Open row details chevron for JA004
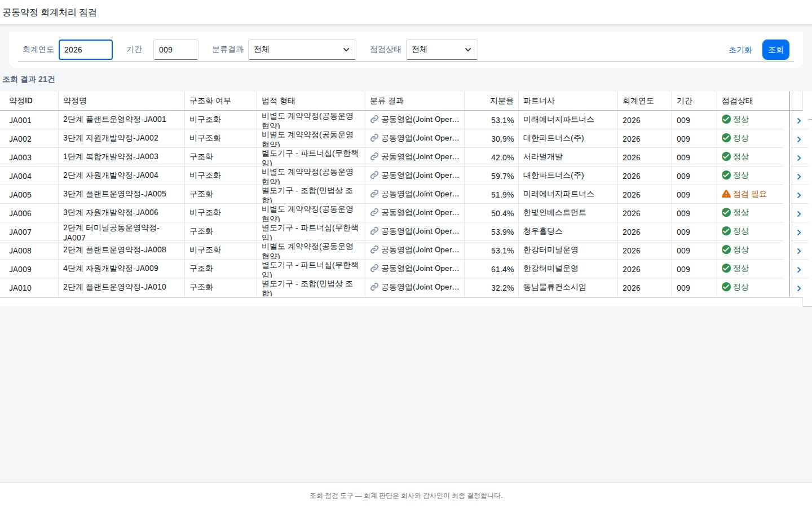This screenshot has width=812, height=508. (798, 176)
